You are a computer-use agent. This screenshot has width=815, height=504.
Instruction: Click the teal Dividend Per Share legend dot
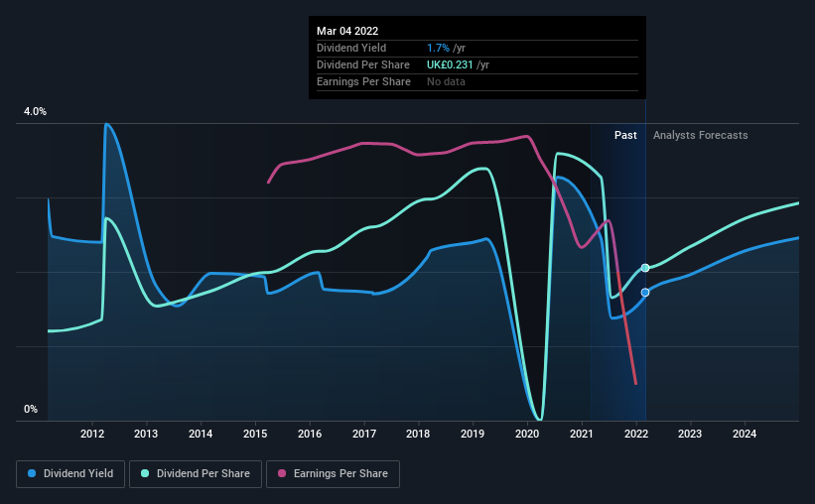coord(145,473)
